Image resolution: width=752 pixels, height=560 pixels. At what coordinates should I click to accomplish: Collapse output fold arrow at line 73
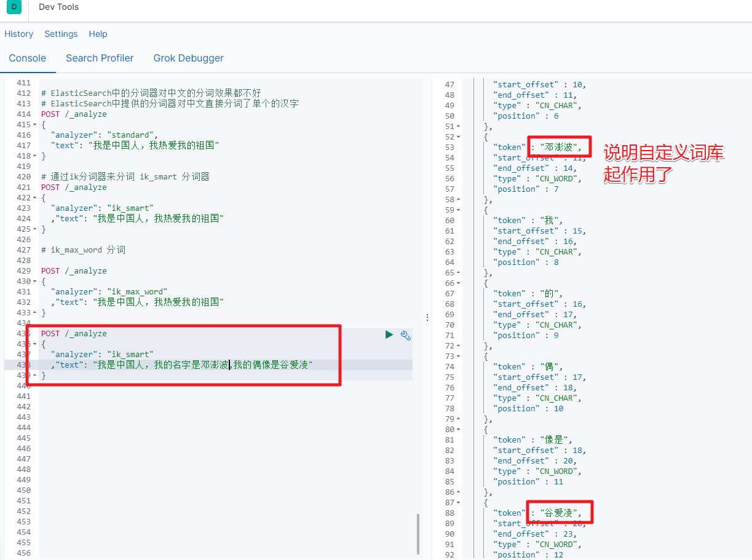[459, 357]
